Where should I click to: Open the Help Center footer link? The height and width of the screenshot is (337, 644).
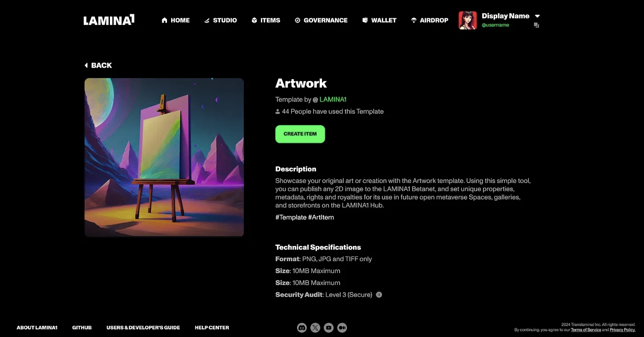point(212,328)
